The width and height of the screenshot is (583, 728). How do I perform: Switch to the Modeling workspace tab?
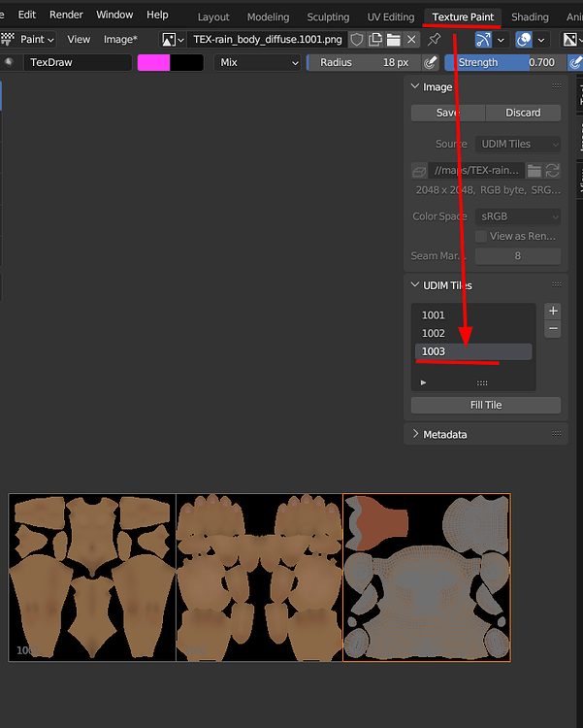point(269,17)
